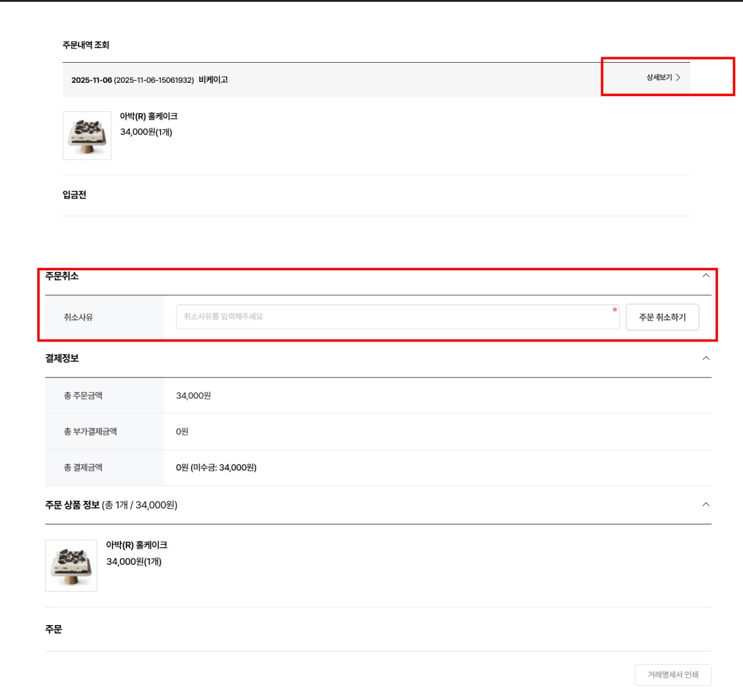Open 상세보기 order details link
743x700 pixels.
659,77
